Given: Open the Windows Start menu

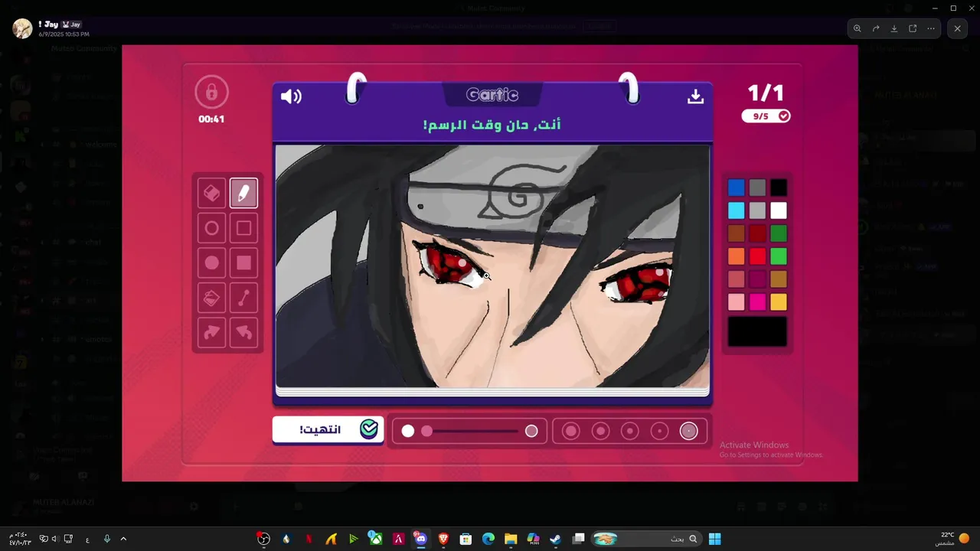Looking at the screenshot, I should pyautogui.click(x=714, y=539).
